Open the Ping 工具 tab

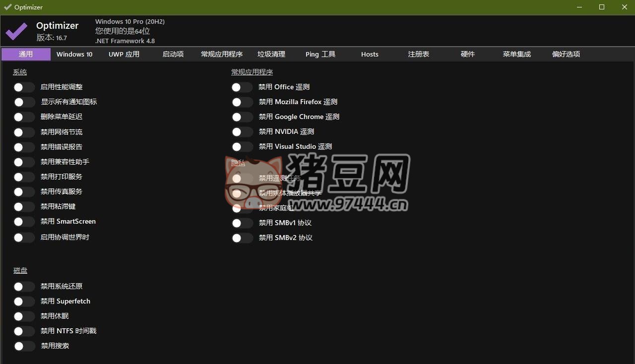click(320, 55)
